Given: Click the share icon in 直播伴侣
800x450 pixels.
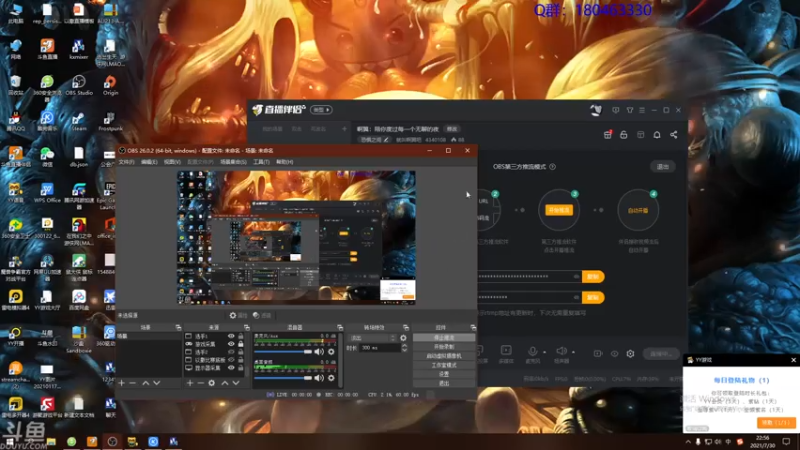Looking at the screenshot, I should [x=673, y=135].
